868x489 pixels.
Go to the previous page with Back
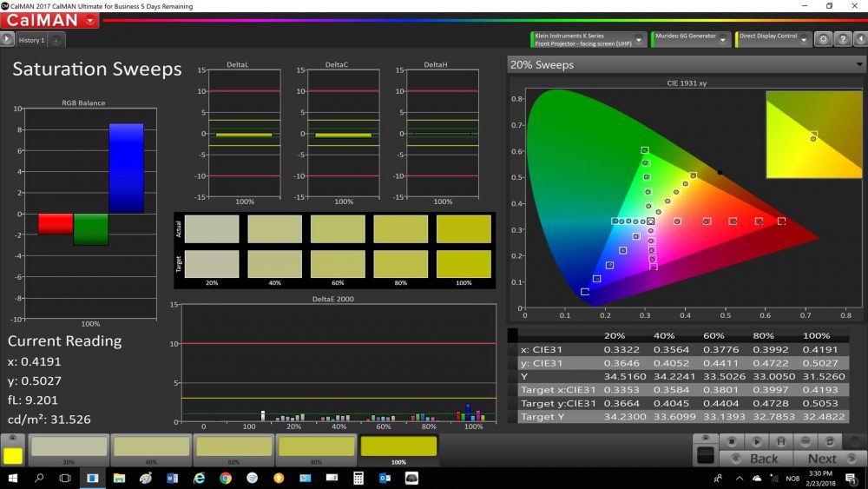pos(756,459)
